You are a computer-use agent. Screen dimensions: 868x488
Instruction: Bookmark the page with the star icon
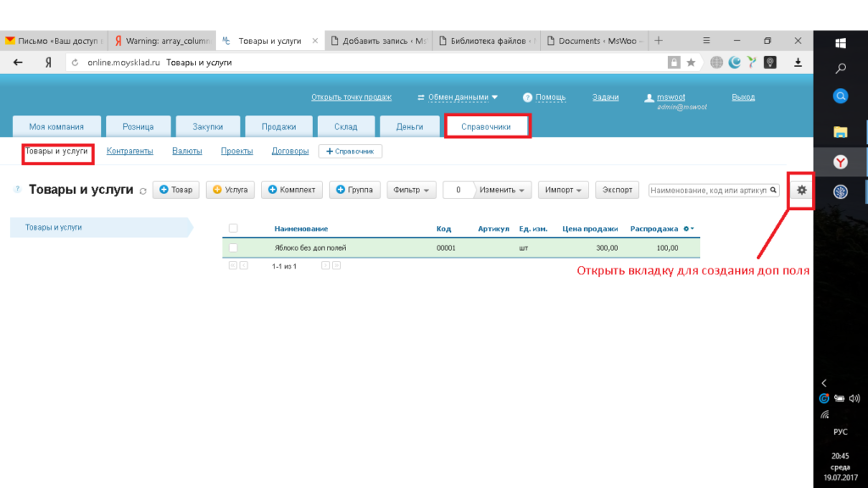click(691, 63)
